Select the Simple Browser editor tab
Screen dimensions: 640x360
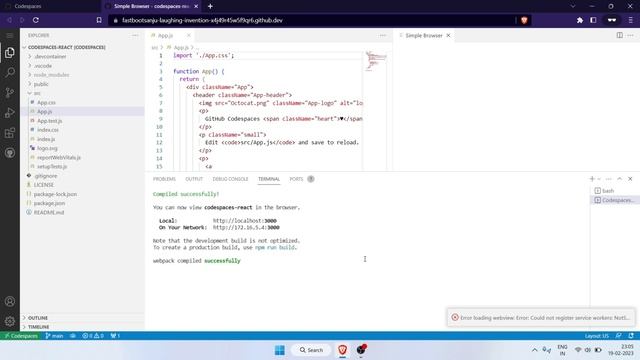pos(424,36)
